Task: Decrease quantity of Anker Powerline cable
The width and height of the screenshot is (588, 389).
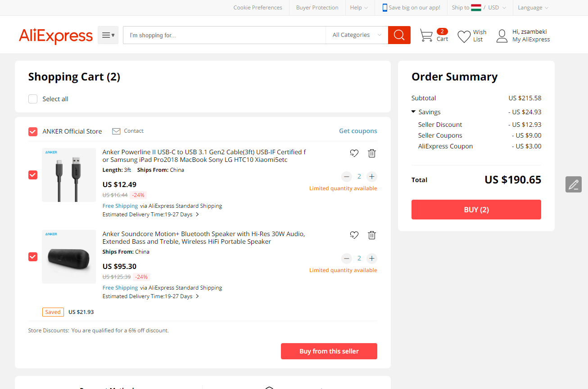Action: click(347, 176)
